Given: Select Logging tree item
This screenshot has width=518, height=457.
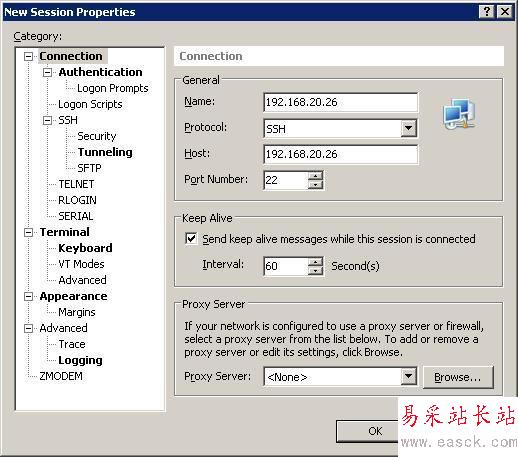Looking at the screenshot, I should coord(80,360).
